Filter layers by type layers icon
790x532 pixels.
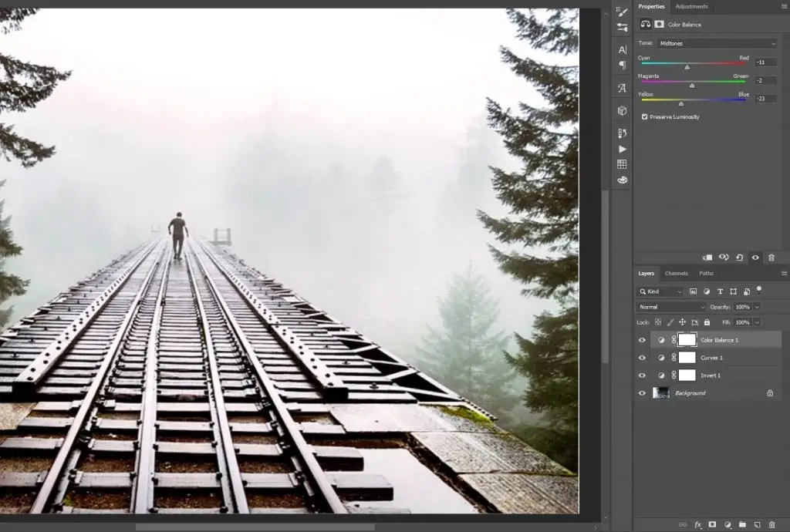pos(720,291)
